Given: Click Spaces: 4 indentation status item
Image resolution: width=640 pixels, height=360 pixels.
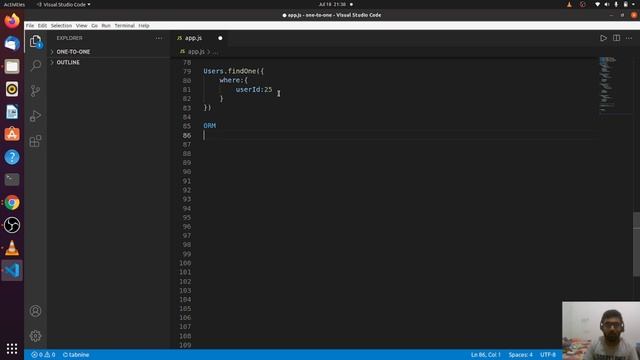Looking at the screenshot, I should tap(520, 355).
